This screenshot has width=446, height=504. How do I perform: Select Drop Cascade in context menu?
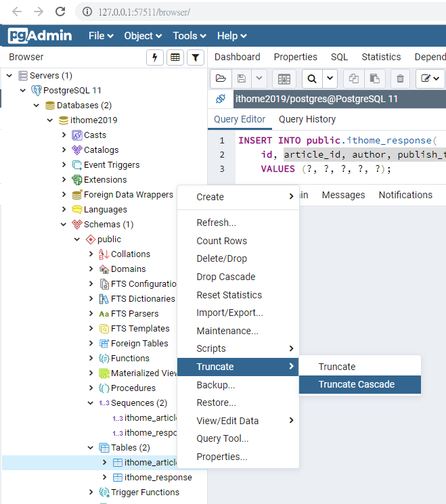pyautogui.click(x=238, y=277)
